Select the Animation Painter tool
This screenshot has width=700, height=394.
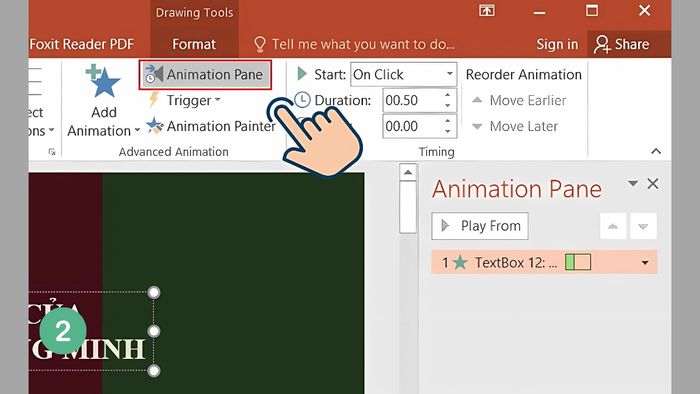click(211, 126)
